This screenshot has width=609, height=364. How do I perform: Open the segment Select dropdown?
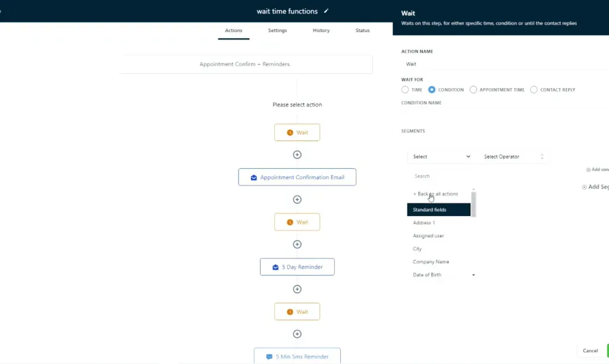coord(442,156)
